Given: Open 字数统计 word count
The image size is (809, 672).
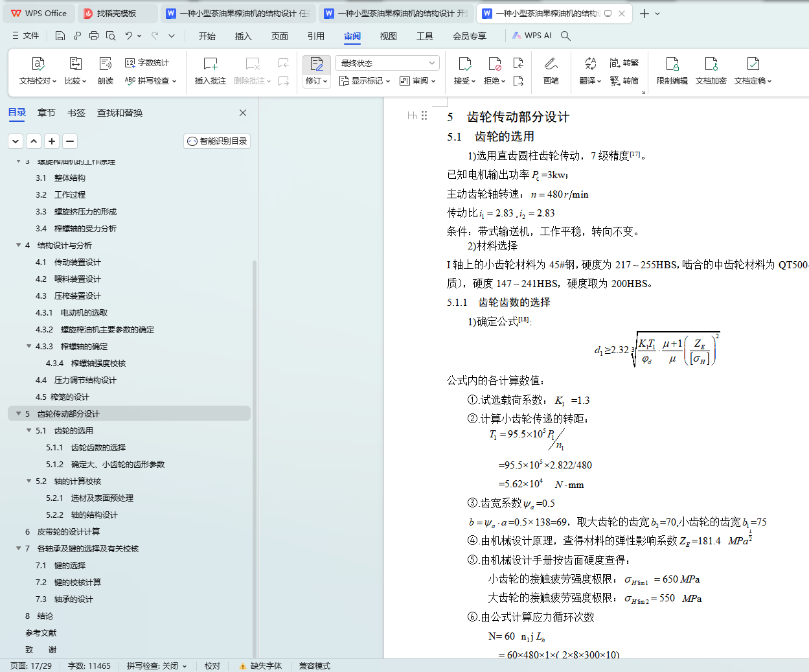Looking at the screenshot, I should 147,63.
